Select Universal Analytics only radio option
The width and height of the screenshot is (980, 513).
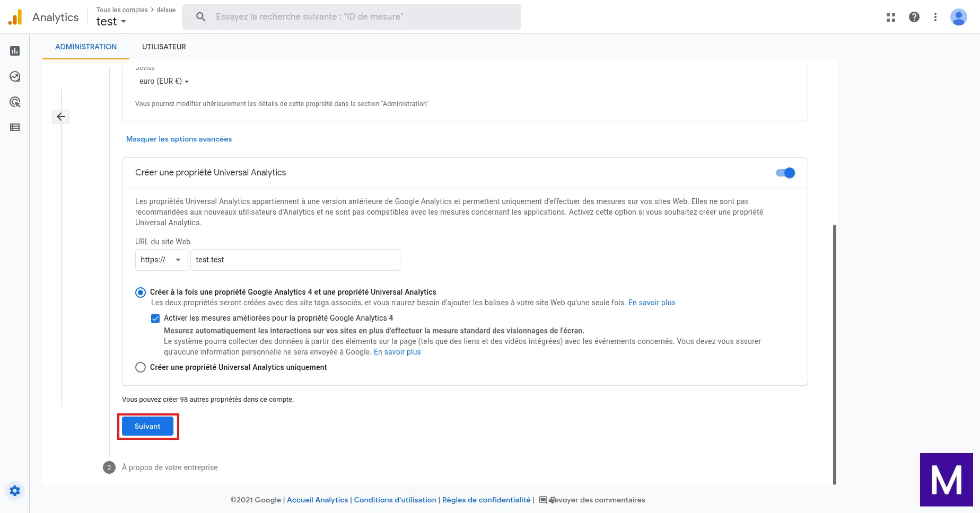[x=141, y=367]
